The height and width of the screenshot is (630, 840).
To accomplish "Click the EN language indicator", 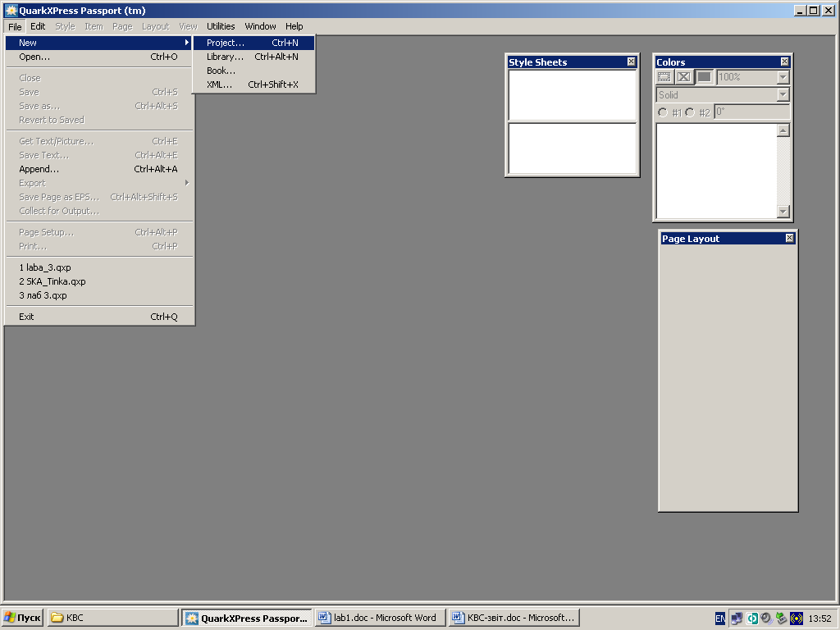I will tap(720, 619).
